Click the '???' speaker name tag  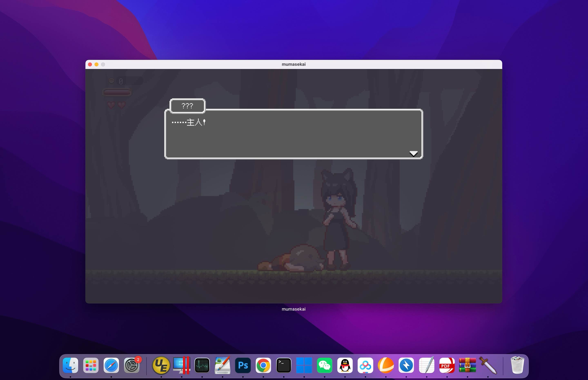point(187,106)
